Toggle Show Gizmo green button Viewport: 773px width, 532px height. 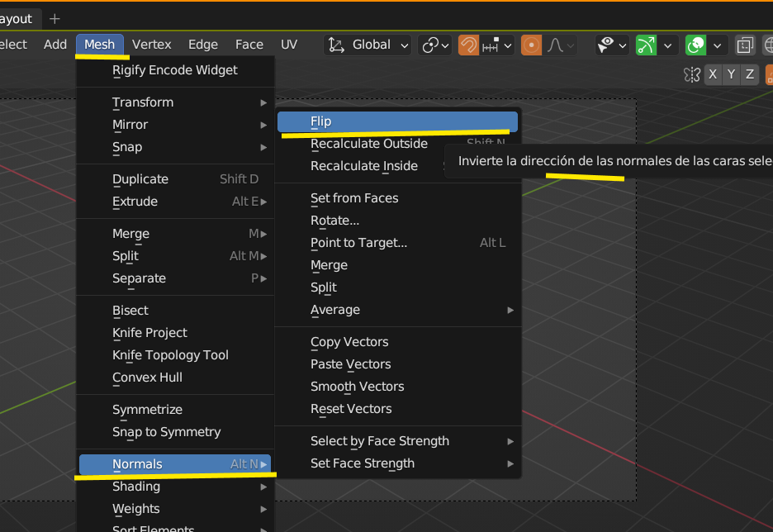[x=645, y=45]
